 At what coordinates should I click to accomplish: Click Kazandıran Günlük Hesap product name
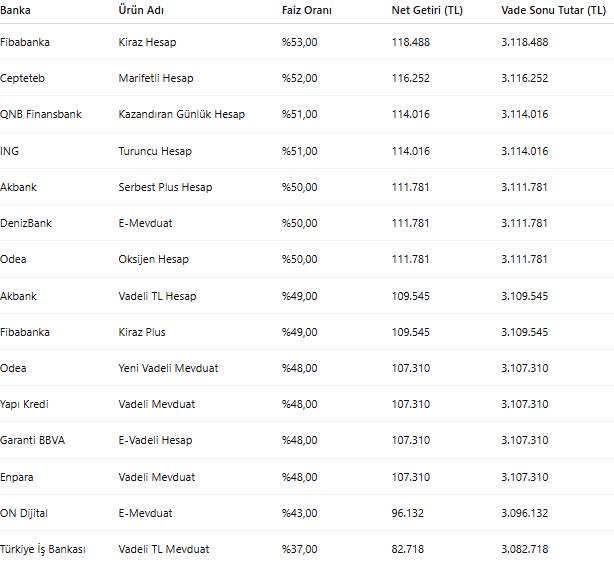pos(182,114)
